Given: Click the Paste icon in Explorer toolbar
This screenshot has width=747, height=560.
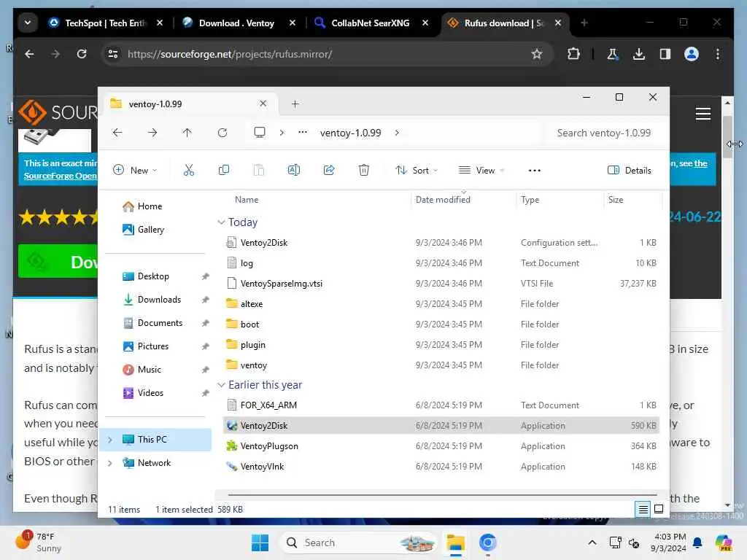Looking at the screenshot, I should pyautogui.click(x=259, y=171).
